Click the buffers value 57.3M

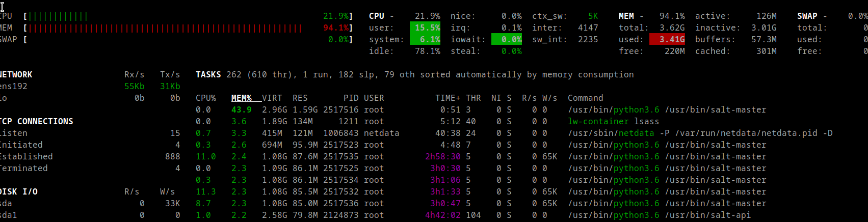pos(764,40)
